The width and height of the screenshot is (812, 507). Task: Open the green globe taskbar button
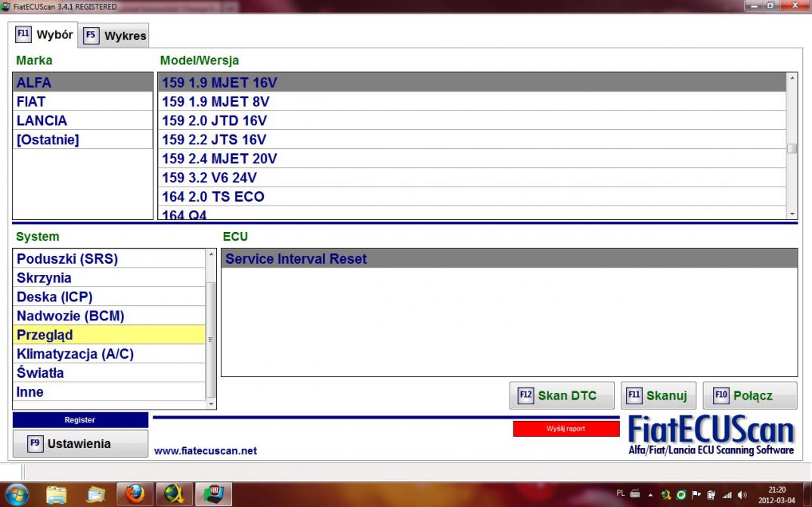(174, 494)
